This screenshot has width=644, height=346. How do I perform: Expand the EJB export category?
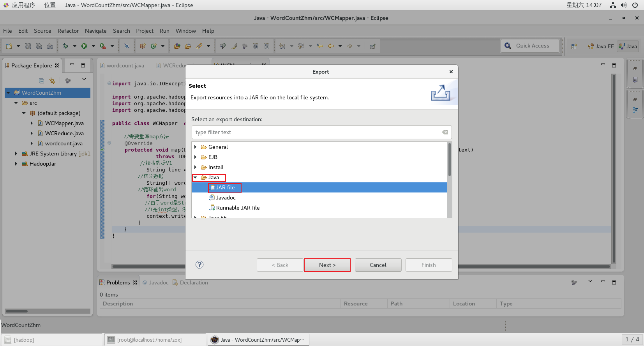tap(196, 157)
